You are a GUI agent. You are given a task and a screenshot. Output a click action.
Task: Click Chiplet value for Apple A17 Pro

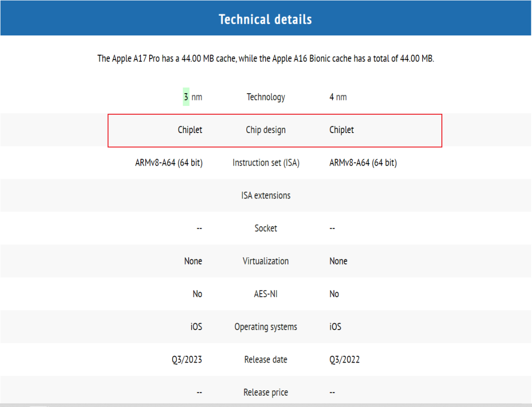[190, 130]
